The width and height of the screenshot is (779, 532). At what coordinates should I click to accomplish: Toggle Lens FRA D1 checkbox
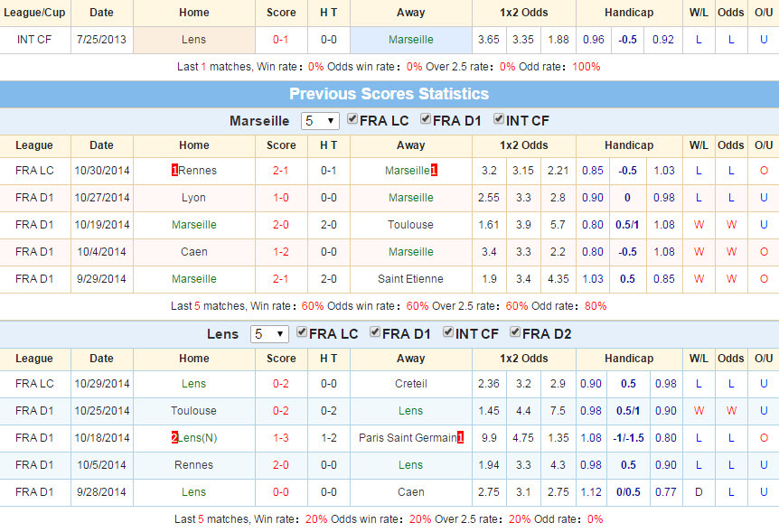[375, 331]
